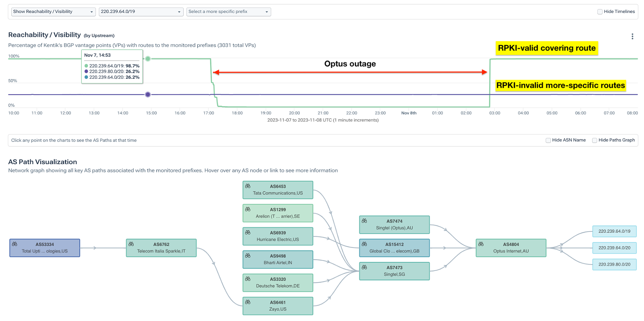Image resolution: width=644 pixels, height=321 pixels.
Task: Select the 220.239.64.0/19 prefix node
Action: [x=614, y=231]
